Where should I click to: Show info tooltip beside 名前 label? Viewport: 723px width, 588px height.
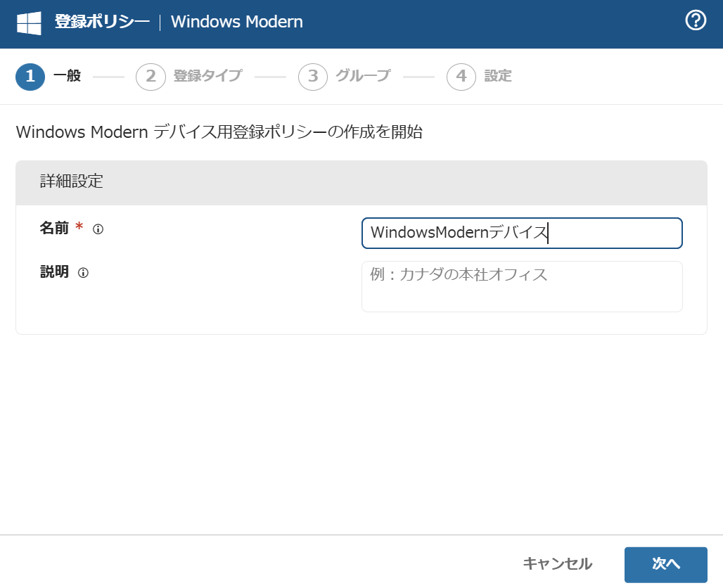98,229
